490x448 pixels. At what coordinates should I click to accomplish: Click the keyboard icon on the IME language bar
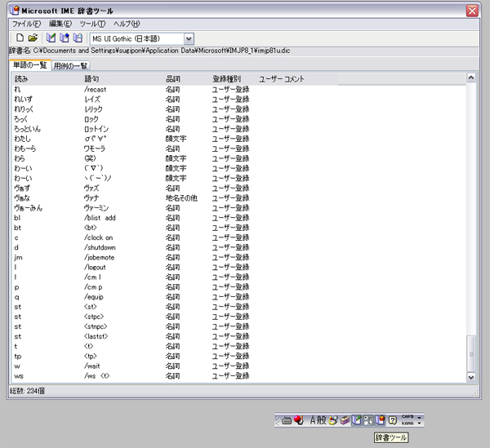[287, 420]
